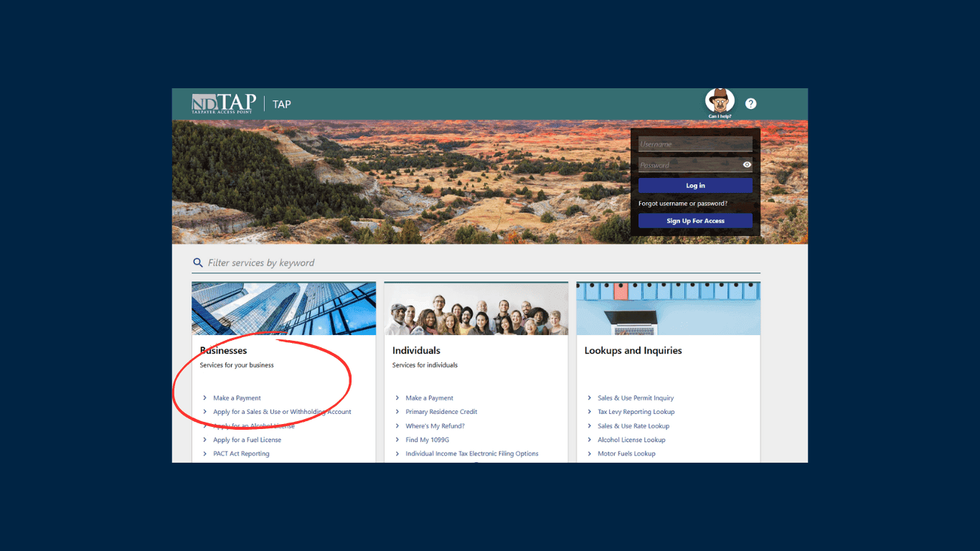980x551 pixels.
Task: Click the Individuals group photo
Action: click(476, 309)
